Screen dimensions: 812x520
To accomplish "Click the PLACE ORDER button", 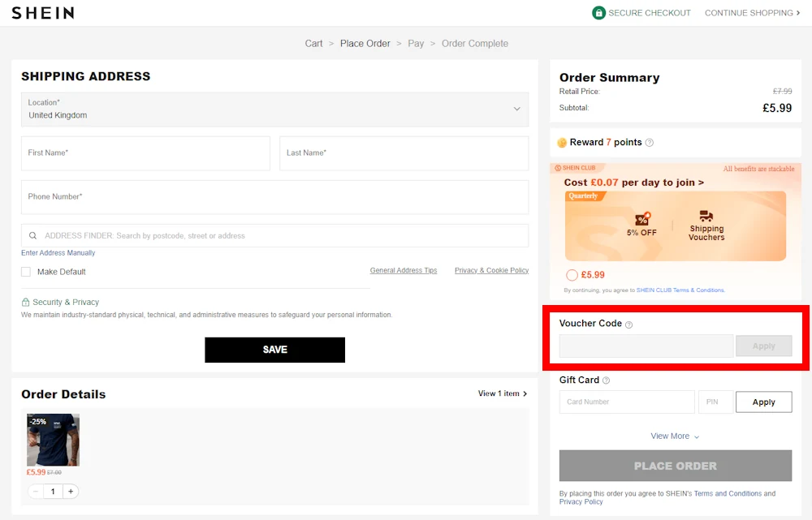I will coord(676,466).
